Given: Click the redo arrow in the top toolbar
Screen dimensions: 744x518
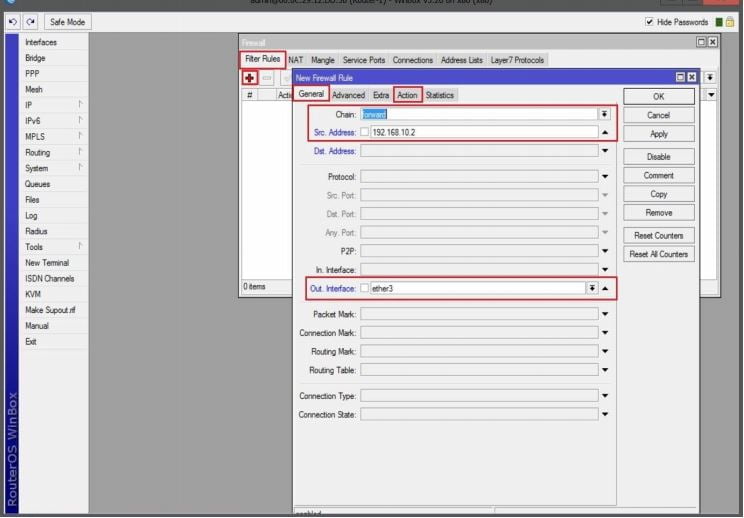Looking at the screenshot, I should point(29,22).
